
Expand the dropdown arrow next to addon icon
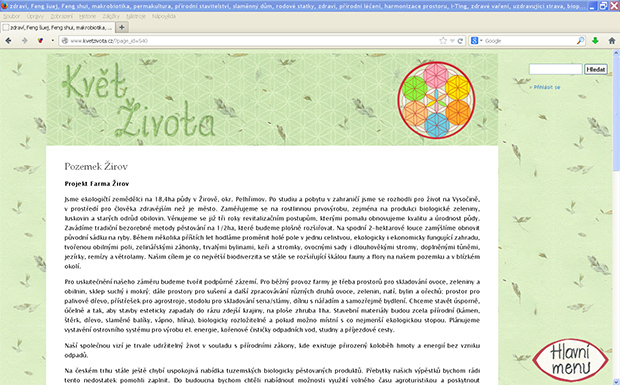pos(52,41)
